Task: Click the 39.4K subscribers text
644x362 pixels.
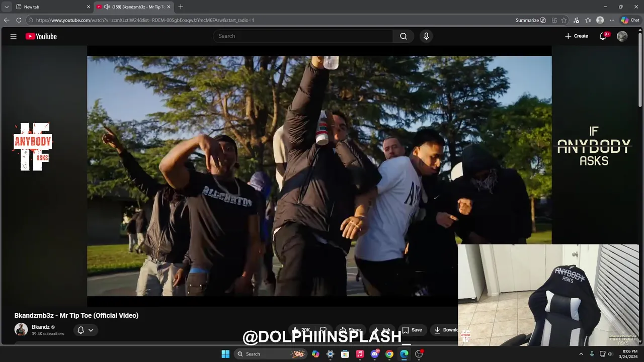Action: click(x=48, y=334)
